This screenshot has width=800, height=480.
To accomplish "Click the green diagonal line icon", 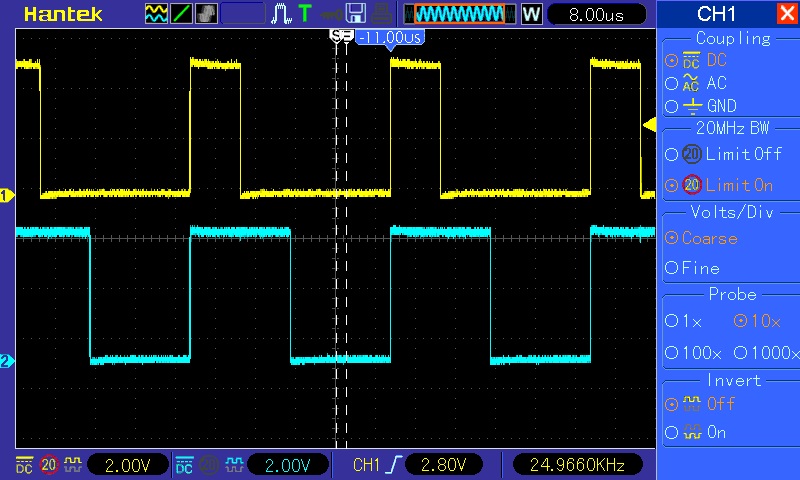I will pyautogui.click(x=181, y=14).
